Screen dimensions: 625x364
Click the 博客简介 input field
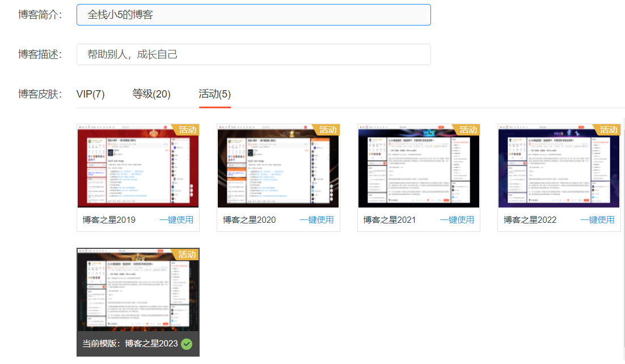[x=254, y=15]
